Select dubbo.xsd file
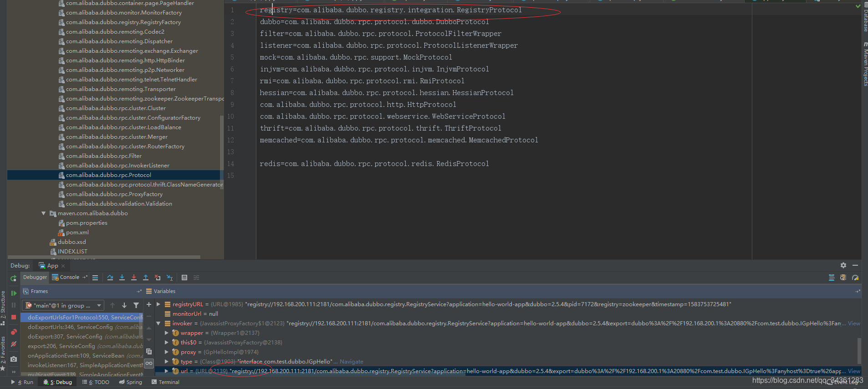The image size is (868, 389). (x=71, y=242)
